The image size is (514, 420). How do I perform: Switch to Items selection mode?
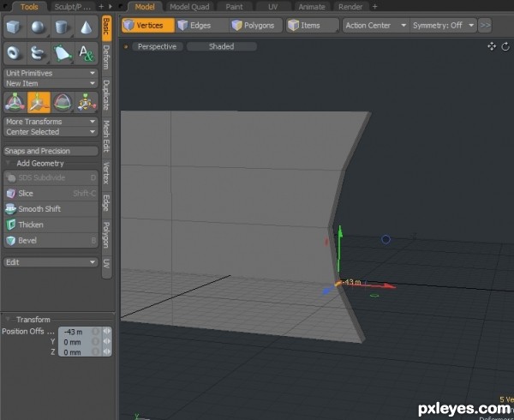(x=313, y=25)
